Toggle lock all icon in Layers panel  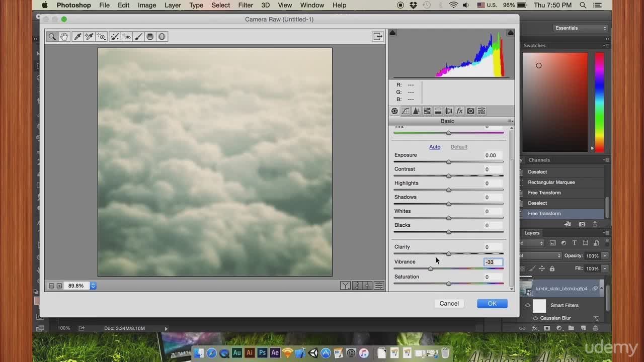pos(552,268)
